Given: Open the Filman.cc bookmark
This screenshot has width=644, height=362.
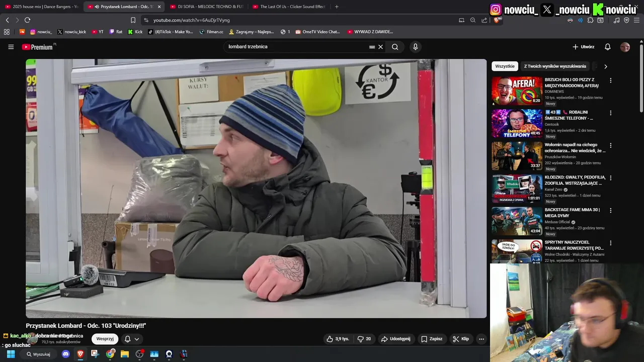Looking at the screenshot, I should coord(211,32).
